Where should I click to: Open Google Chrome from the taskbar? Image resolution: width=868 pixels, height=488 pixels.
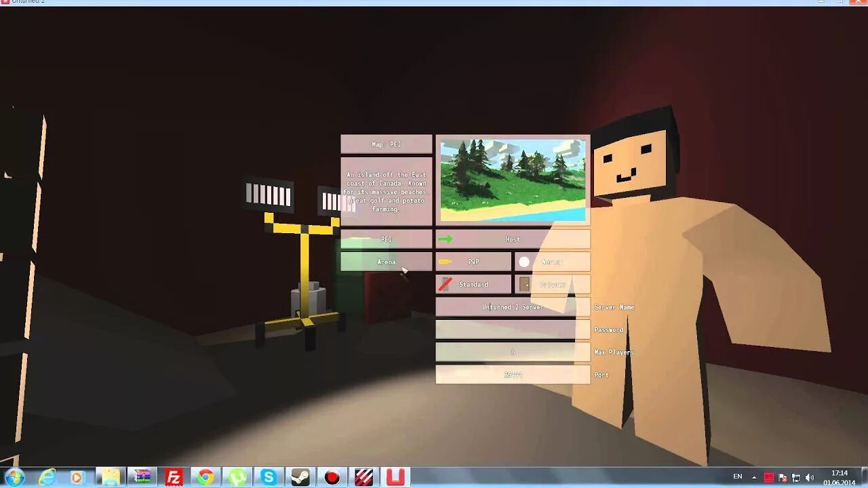[x=205, y=477]
